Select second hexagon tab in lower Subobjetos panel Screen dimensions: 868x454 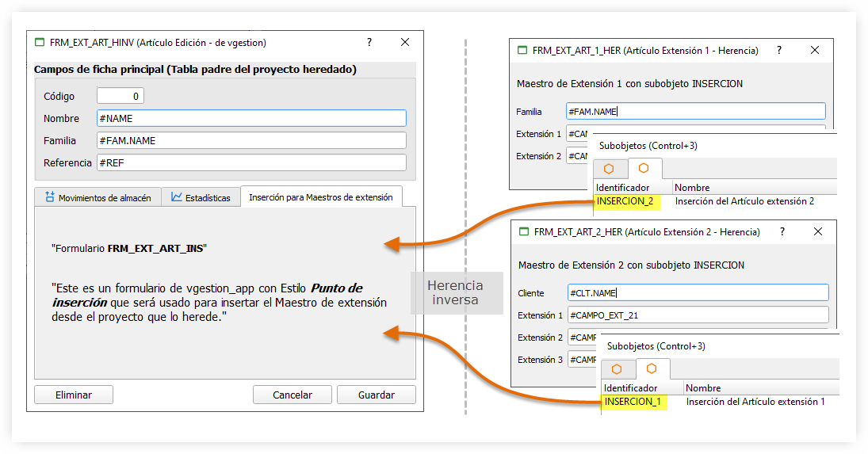(x=652, y=369)
